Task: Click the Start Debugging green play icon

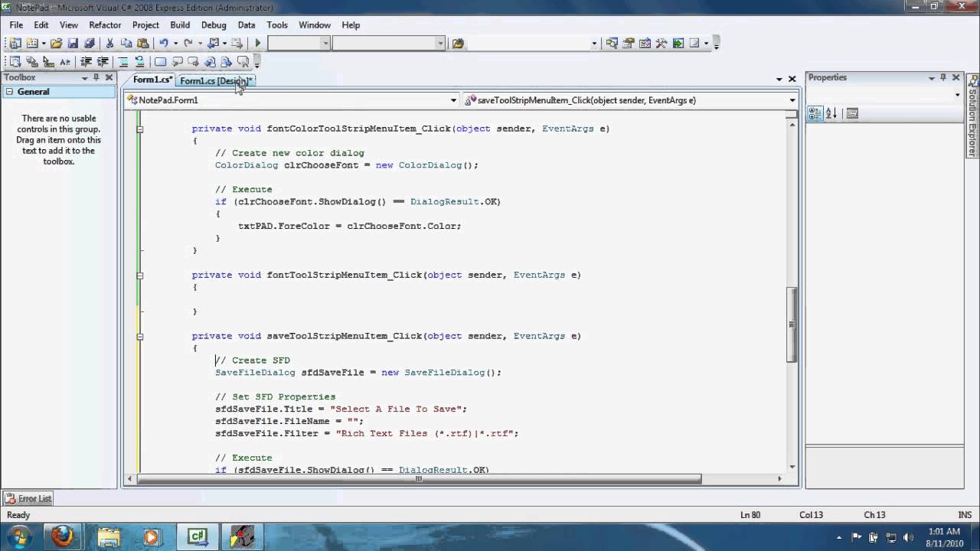Action: click(258, 44)
